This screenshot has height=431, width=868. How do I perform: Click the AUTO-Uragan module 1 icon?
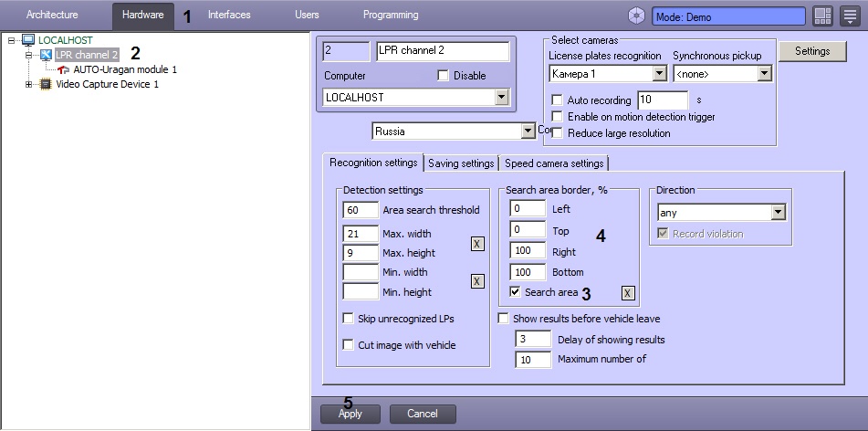click(63, 69)
